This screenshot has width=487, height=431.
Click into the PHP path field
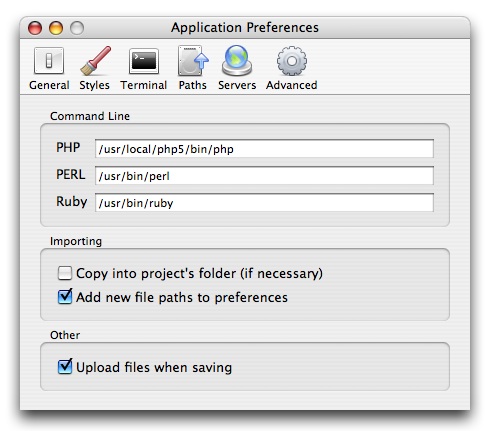(x=264, y=149)
